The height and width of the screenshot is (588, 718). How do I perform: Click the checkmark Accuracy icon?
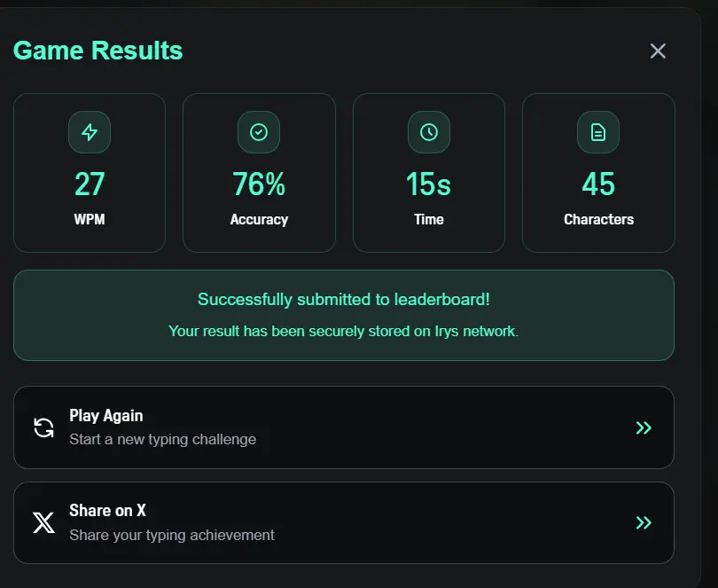(x=259, y=132)
